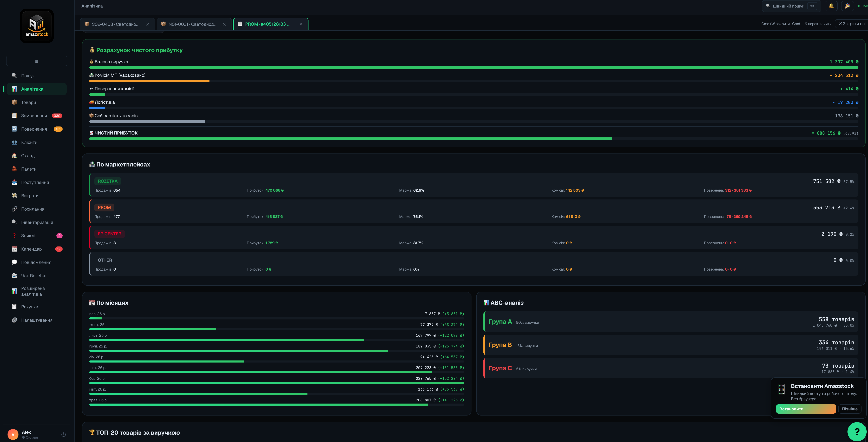Click the Комісія МП orange progress bar
868x442 pixels.
149,81
